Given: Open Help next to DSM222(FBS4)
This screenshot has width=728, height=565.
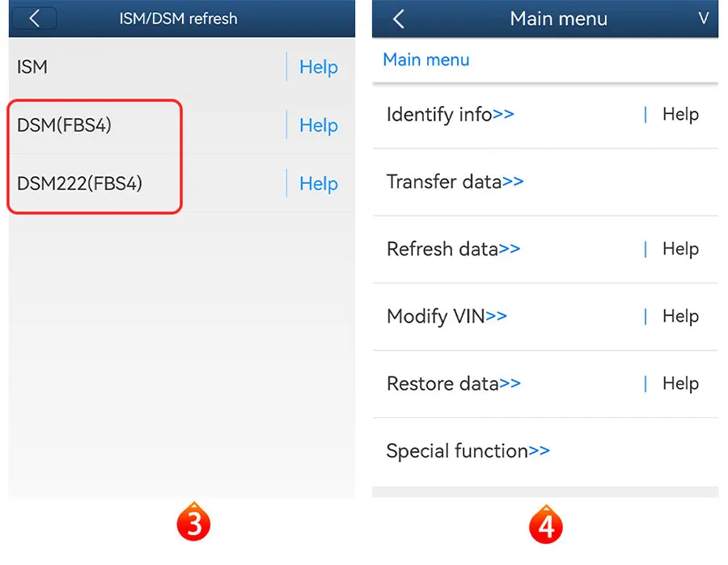Looking at the screenshot, I should point(318,183).
